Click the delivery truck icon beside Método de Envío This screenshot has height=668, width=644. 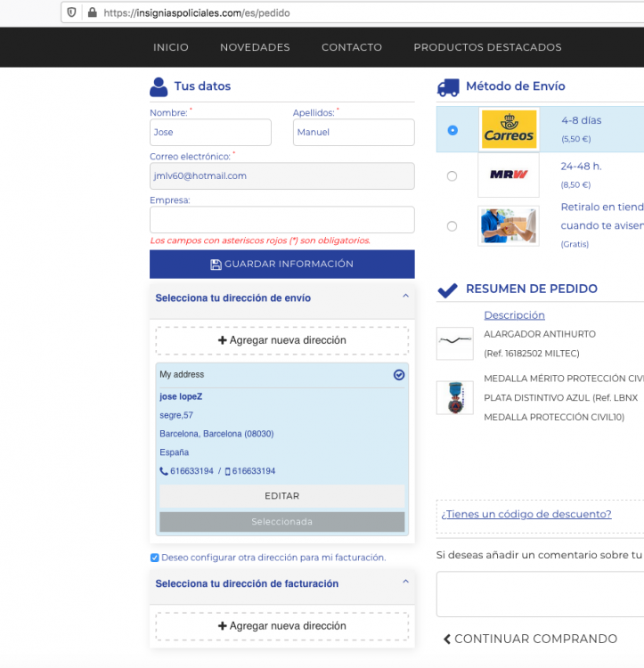[448, 88]
